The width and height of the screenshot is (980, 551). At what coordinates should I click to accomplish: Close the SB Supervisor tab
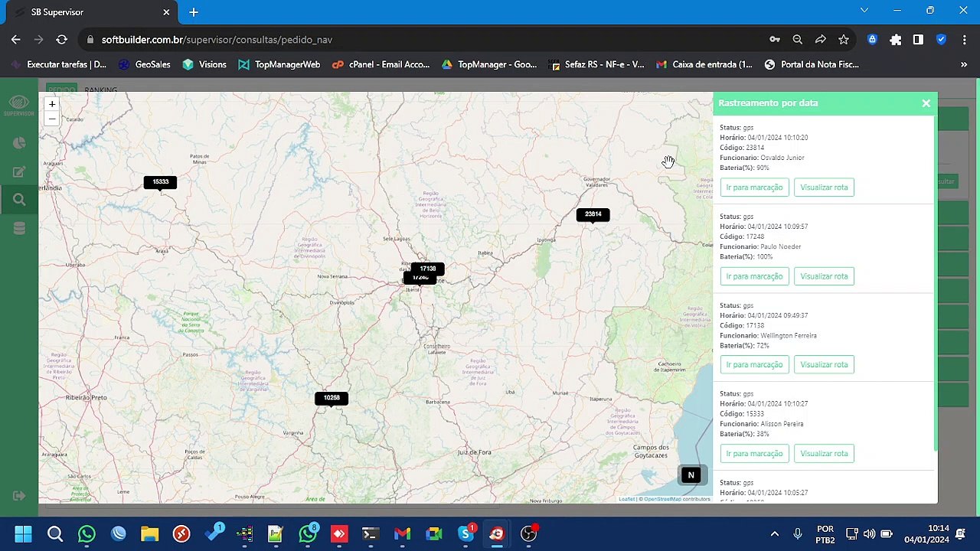coord(166,12)
